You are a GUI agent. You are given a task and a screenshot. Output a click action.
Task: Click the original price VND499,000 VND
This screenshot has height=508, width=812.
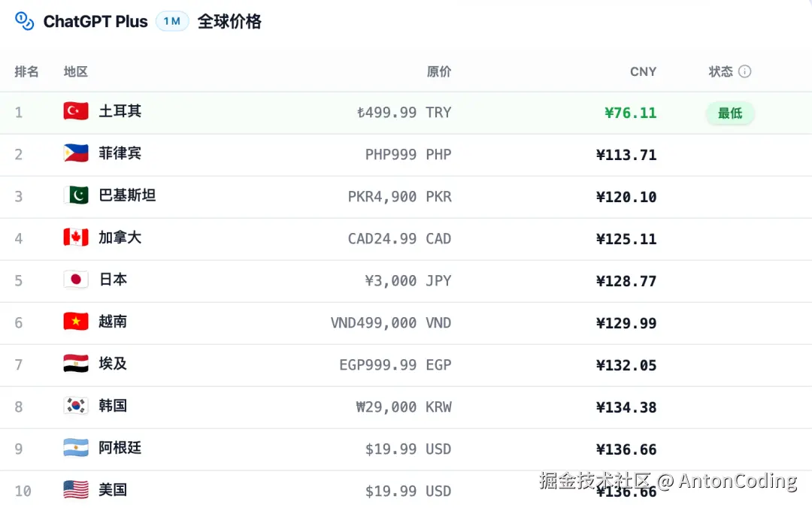tap(391, 323)
